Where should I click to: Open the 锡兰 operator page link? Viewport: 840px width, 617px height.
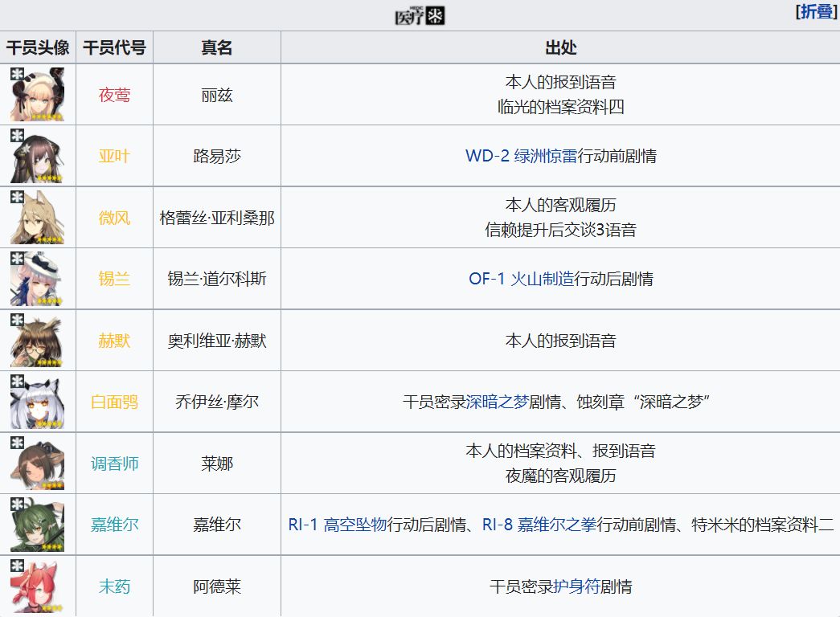[115, 279]
